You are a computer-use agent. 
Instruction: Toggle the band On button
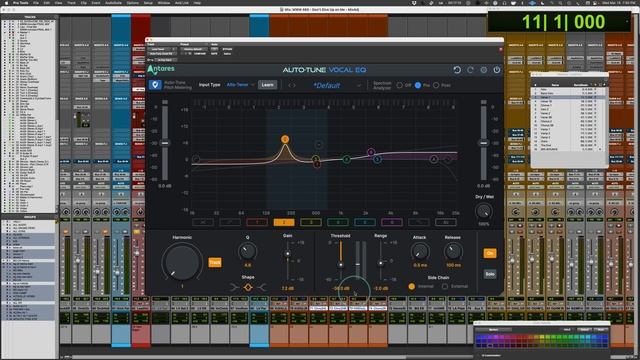coord(490,253)
